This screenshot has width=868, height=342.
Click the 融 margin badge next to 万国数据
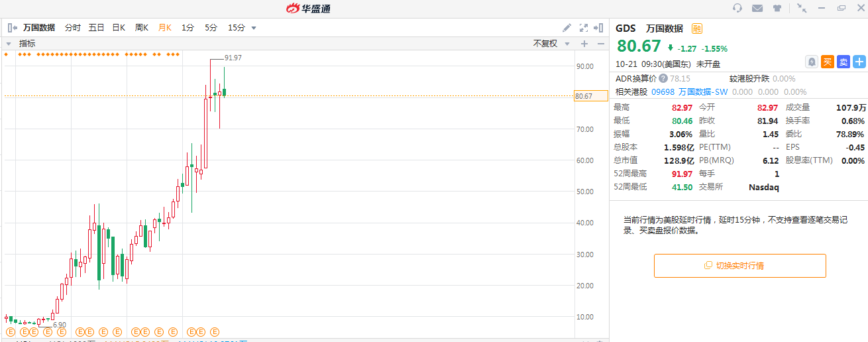(696, 28)
